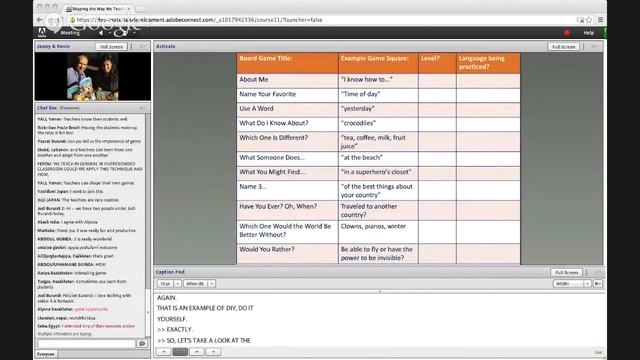Click the 'Clowns, pianos, winter' cell
The image size is (640, 360).
[378, 231]
